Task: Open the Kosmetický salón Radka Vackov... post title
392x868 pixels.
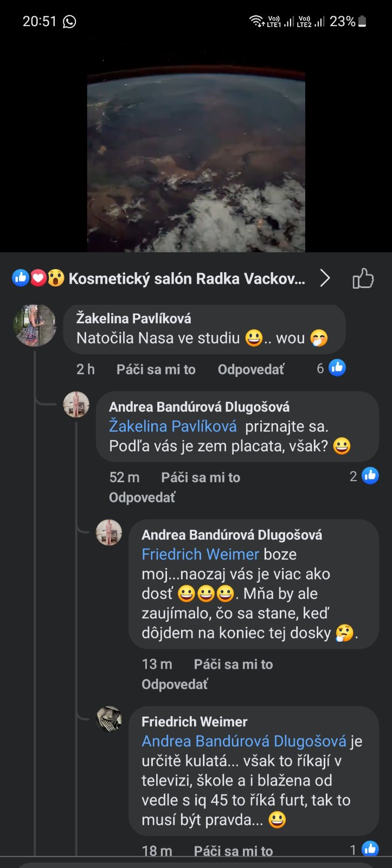Action: (187, 279)
